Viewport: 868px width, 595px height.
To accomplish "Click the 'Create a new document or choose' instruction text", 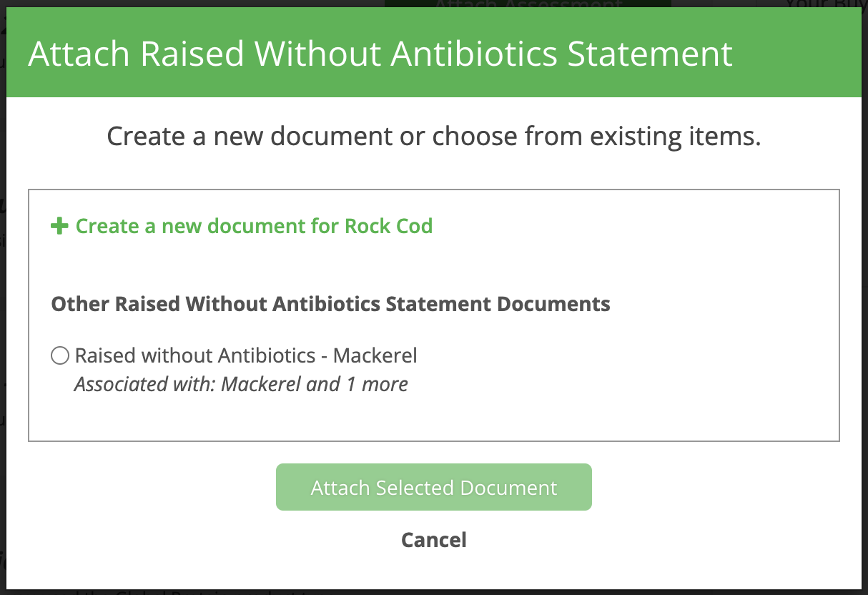I will point(433,136).
